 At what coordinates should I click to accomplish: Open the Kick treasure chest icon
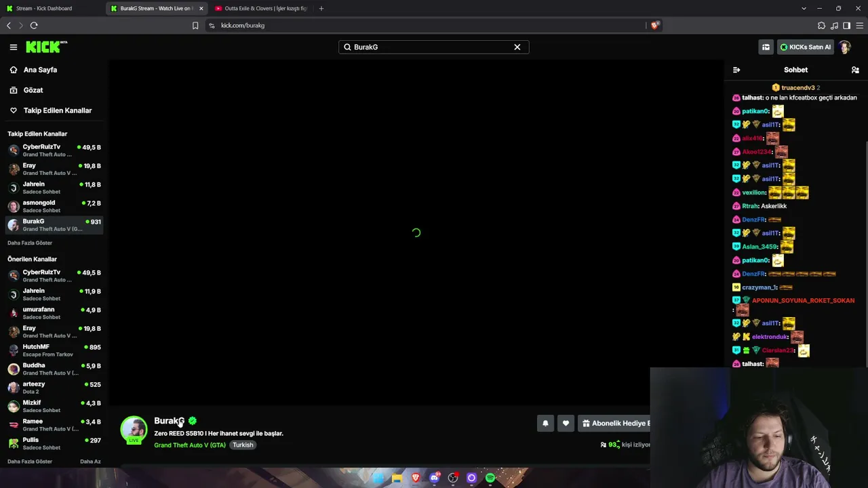tap(766, 47)
